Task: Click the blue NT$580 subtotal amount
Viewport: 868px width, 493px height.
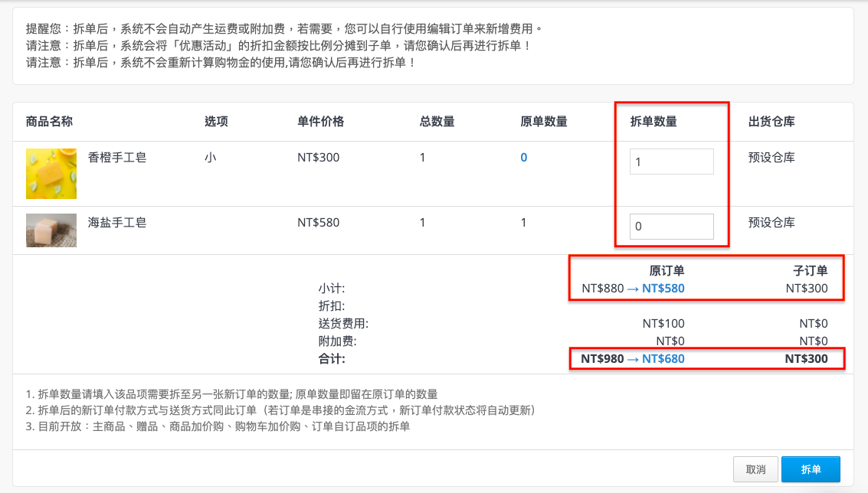Action: point(663,289)
